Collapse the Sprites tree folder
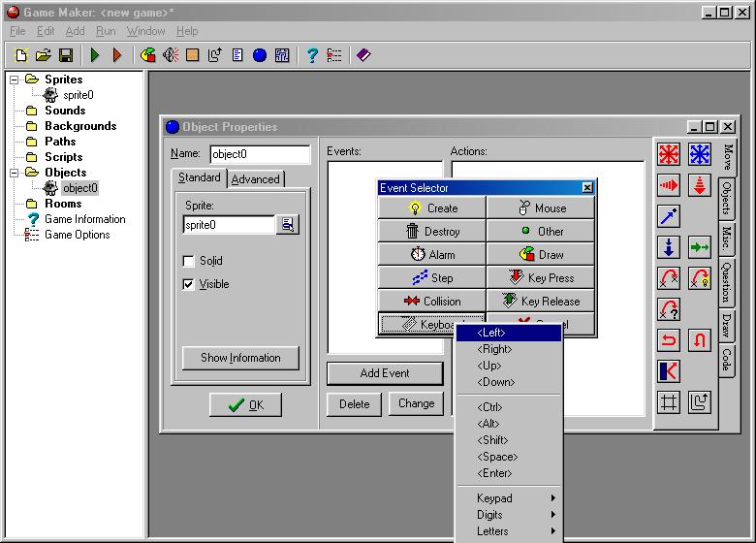756x543 pixels. [15, 80]
